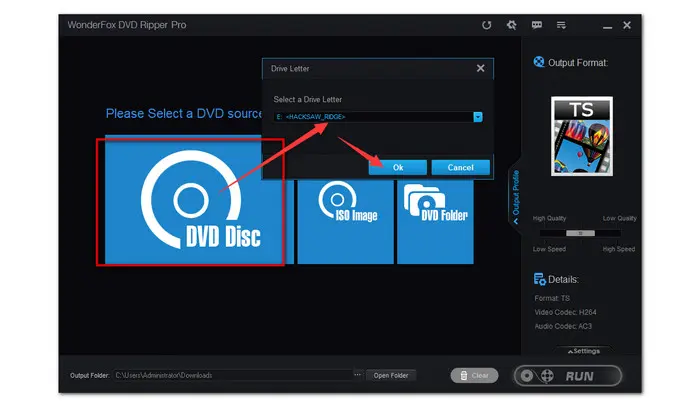Viewport: 700px width, 407px height.
Task: Click the Details icon in right panel
Action: pyautogui.click(x=539, y=279)
